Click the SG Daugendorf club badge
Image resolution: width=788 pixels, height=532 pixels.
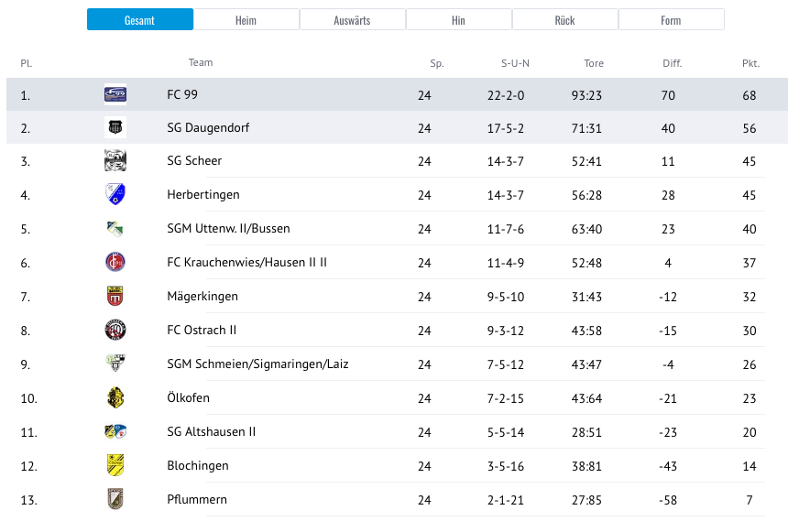(x=115, y=128)
